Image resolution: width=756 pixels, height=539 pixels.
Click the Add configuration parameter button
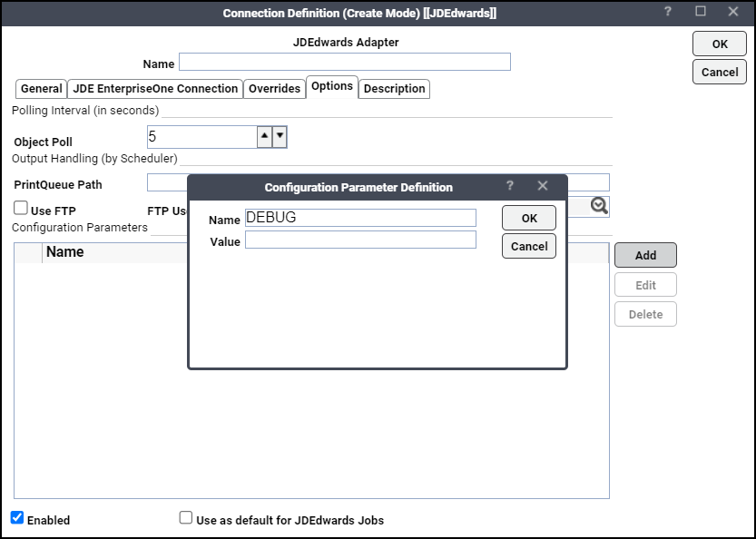coord(645,255)
